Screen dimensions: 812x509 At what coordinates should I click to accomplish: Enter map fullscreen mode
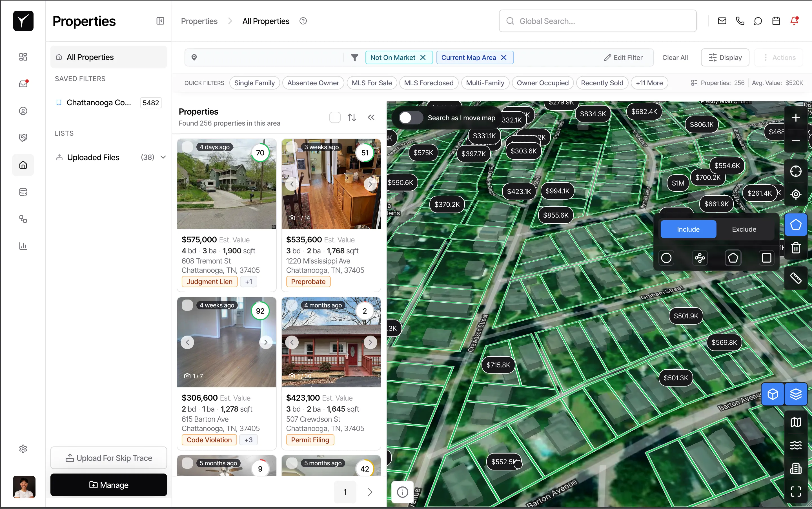(x=795, y=492)
